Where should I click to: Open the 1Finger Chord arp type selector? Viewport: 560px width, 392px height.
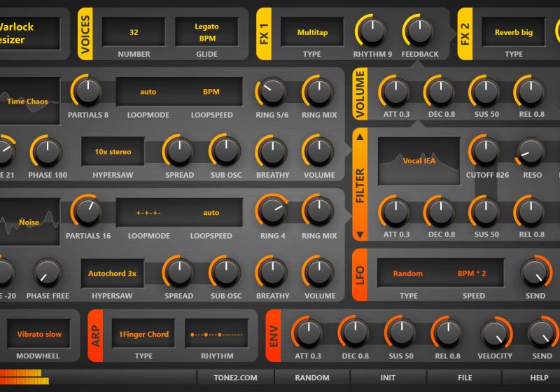(x=143, y=334)
